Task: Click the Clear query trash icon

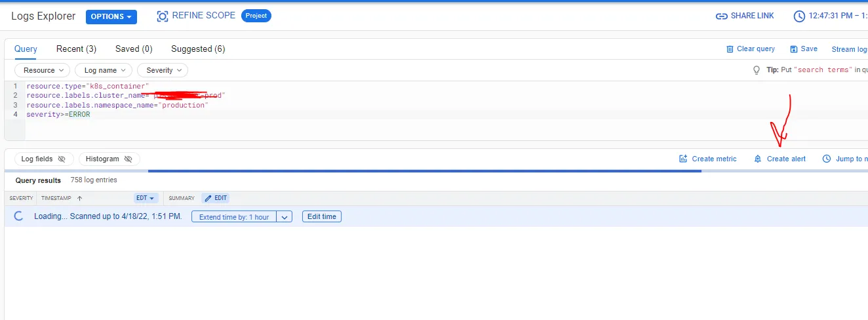Action: click(730, 49)
